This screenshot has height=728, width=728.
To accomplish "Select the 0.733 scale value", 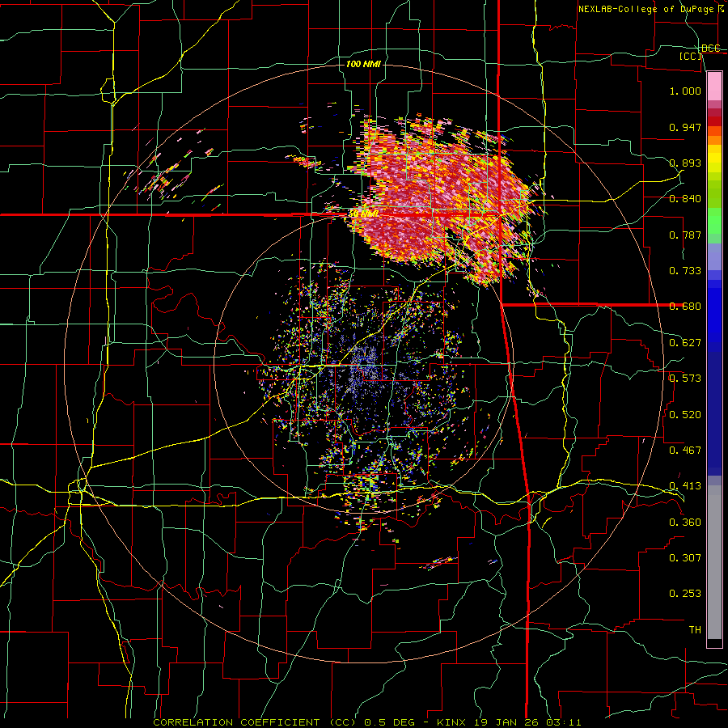I will pos(685,271).
